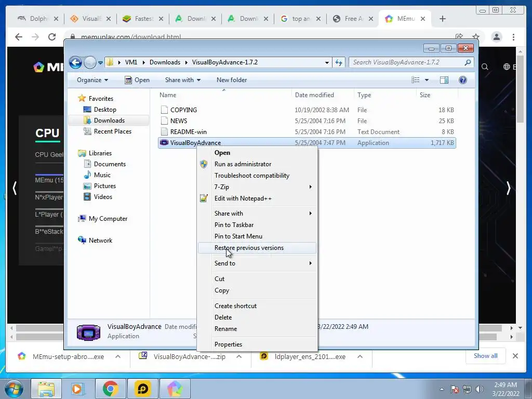Click the search magnifier in Explorer
Screen dimensions: 532x399
coord(468,62)
